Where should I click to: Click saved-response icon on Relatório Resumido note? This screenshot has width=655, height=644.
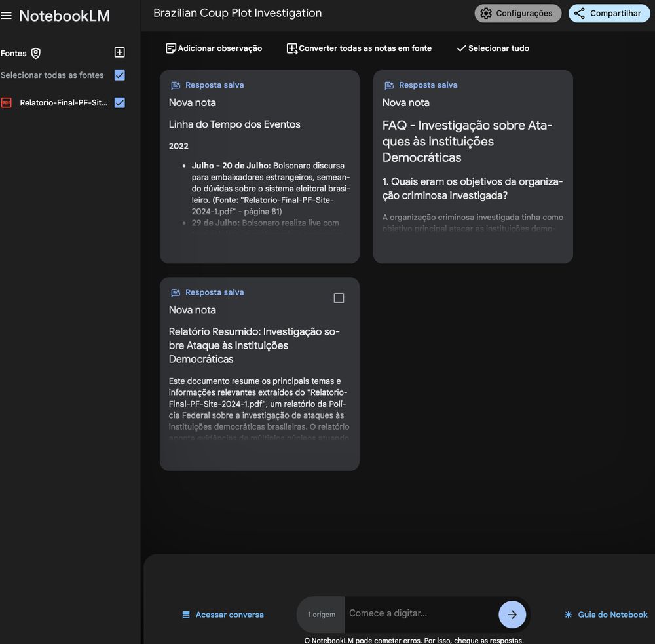(176, 293)
